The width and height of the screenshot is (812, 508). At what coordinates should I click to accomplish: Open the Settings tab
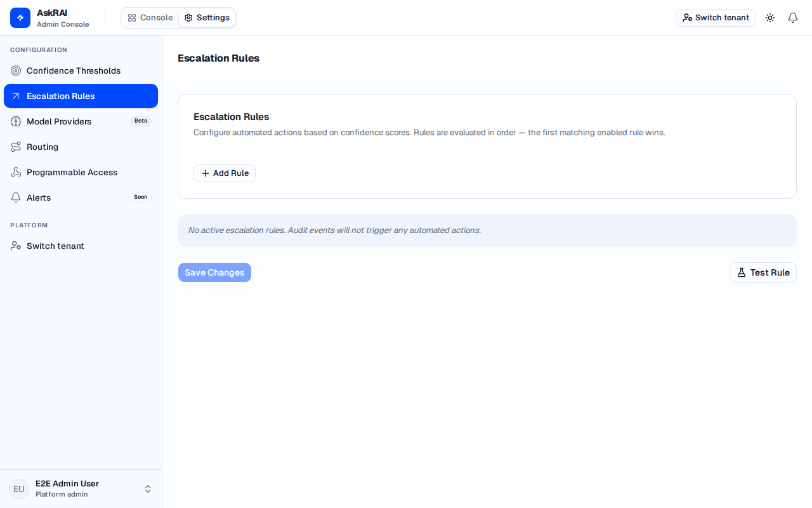pyautogui.click(x=207, y=18)
